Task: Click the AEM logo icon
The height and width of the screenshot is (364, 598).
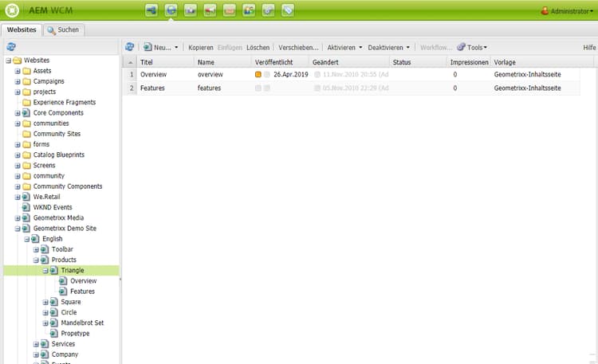Action: tap(12, 10)
